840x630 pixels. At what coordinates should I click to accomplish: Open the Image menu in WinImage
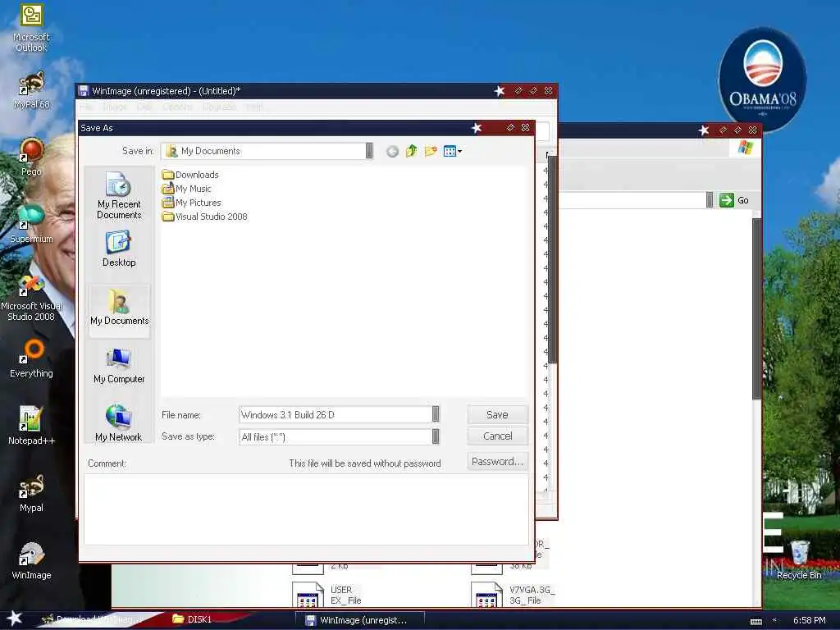pyautogui.click(x=115, y=107)
